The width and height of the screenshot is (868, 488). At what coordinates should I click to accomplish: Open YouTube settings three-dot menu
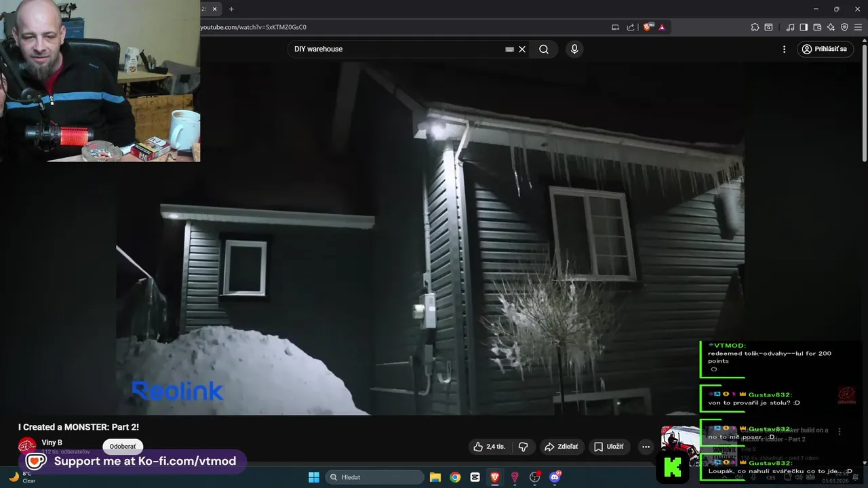(784, 49)
